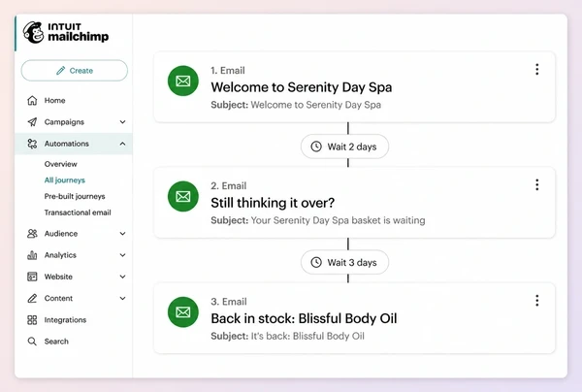Click envelope icon of Welcome email
582x392 pixels.
[183, 81]
